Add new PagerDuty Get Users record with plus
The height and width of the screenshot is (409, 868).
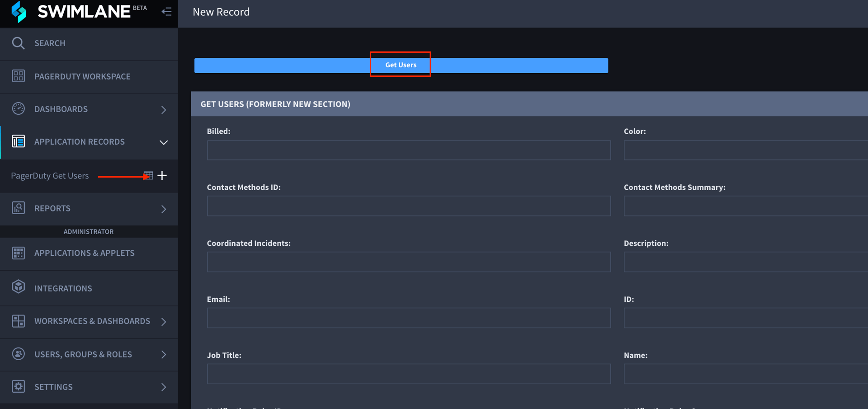(162, 175)
